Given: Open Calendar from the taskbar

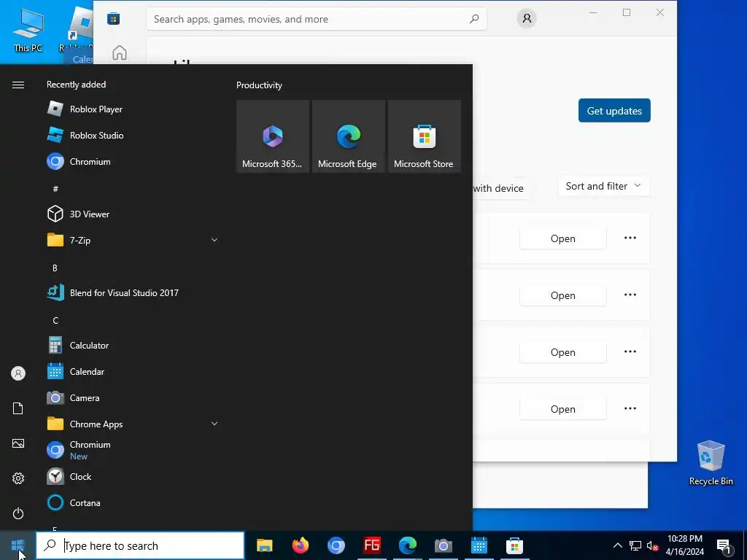Looking at the screenshot, I should [x=479, y=545].
